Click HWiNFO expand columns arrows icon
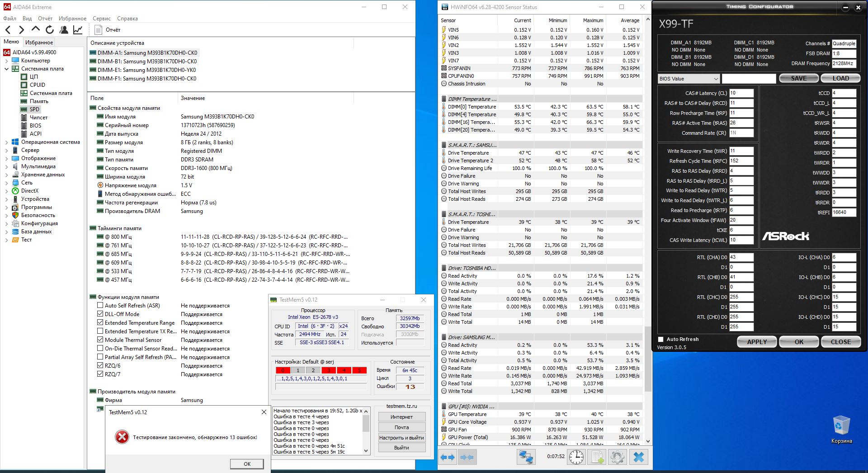This screenshot has height=473, width=868. point(448,457)
